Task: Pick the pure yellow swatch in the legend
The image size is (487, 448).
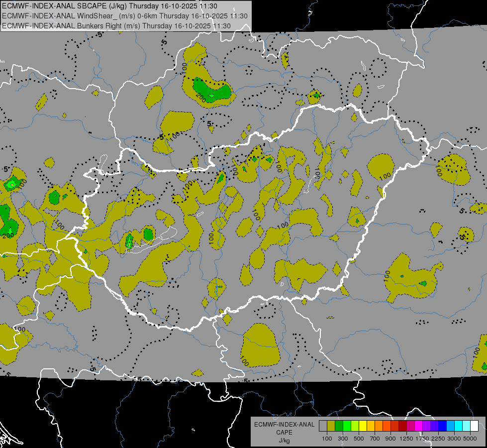Action: [363, 426]
